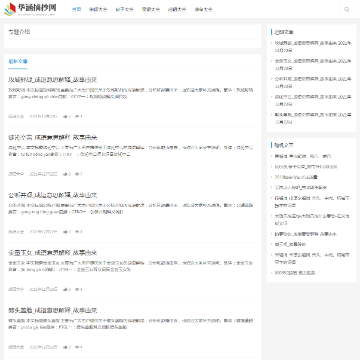This screenshot has height=360, width=360.
Task: Go to 首页 in the navigation bar
Action: [77, 9]
